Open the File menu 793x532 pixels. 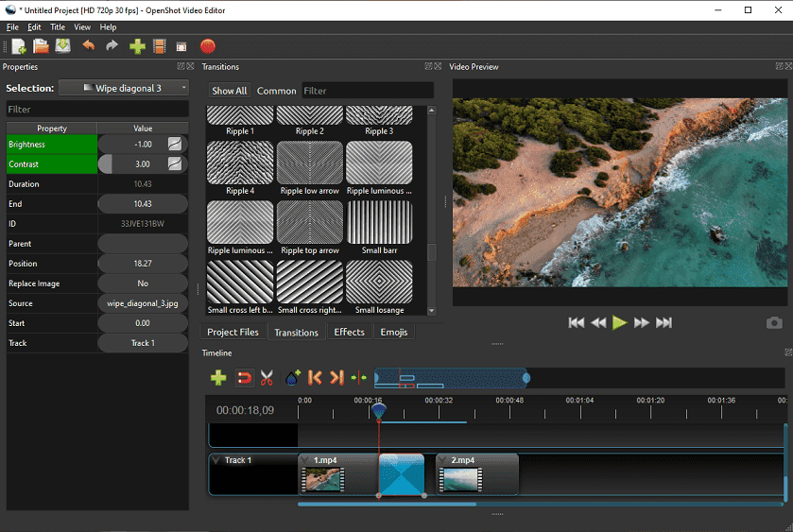click(12, 27)
